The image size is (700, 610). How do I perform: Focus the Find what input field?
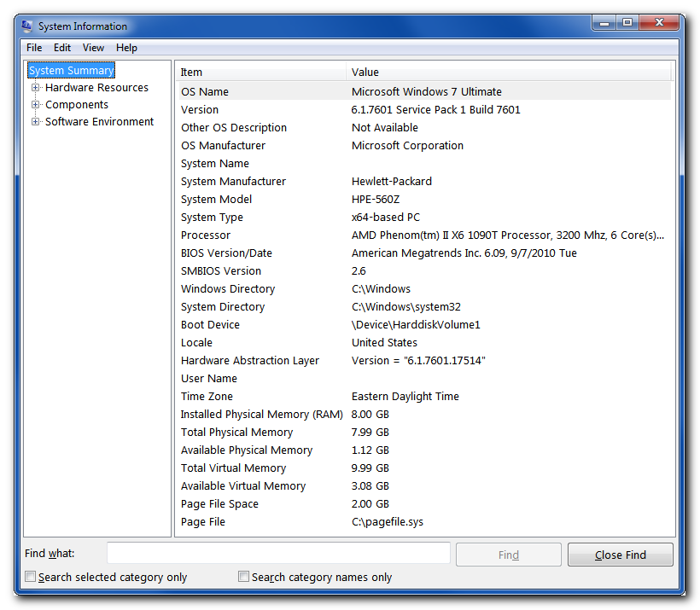pos(278,554)
